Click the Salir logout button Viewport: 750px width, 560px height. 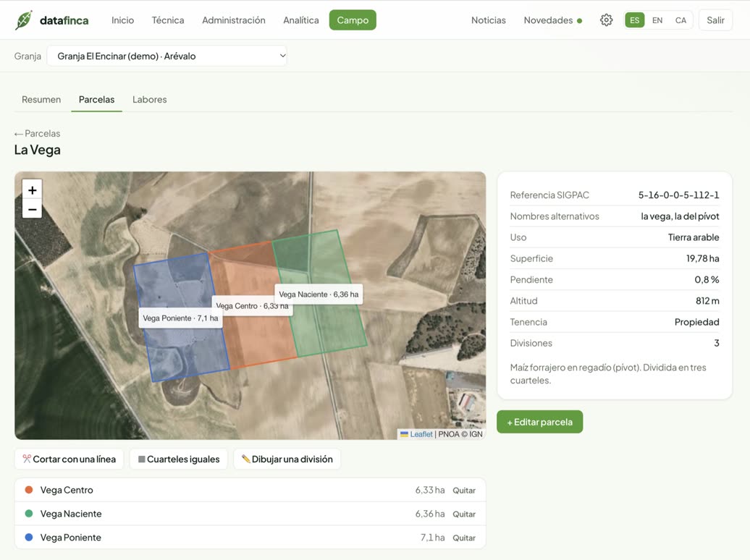(715, 20)
